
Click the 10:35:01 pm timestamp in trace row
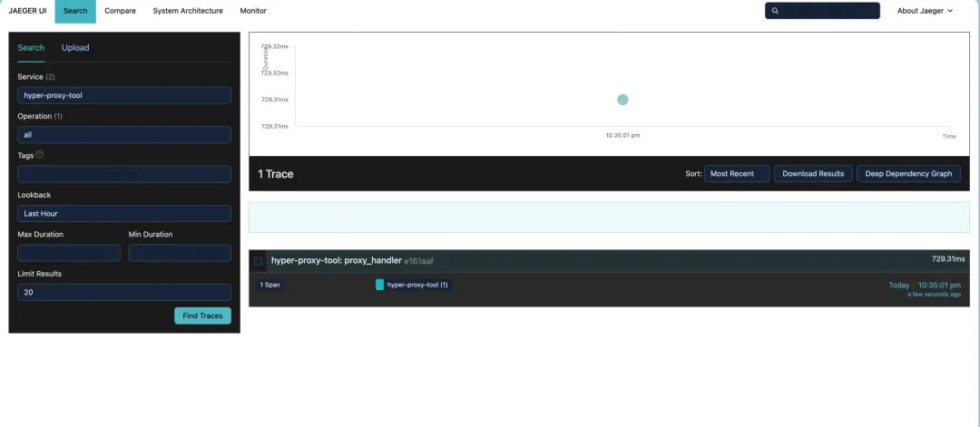(939, 285)
